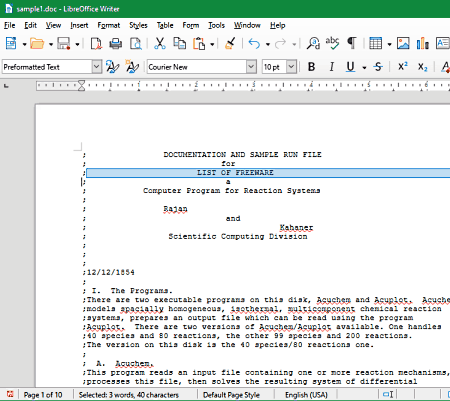Click the Redo arrow
Screen dimensions: 450x401
(x=281, y=43)
